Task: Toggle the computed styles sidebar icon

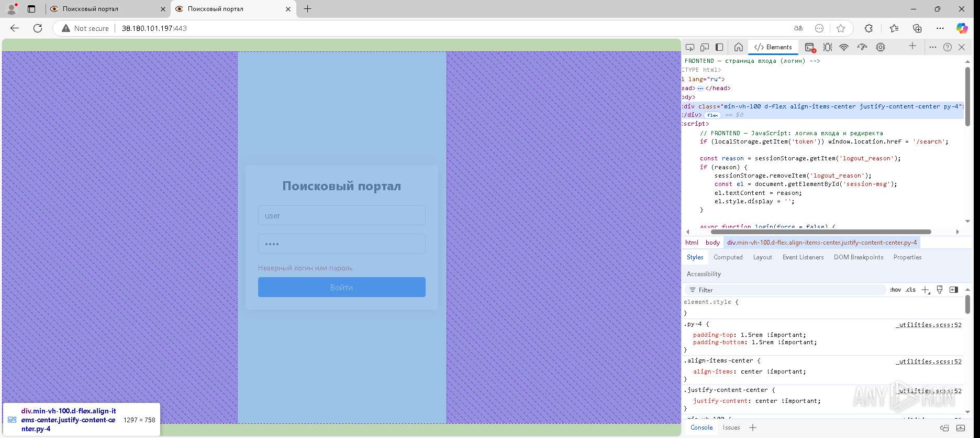Action: (954, 290)
